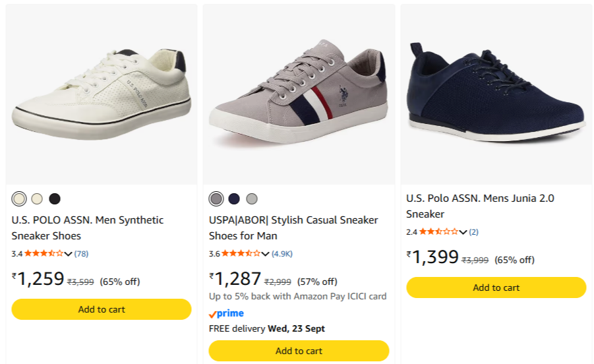Select the selected grey swatch on USPA sneaker
The width and height of the screenshot is (594, 364).
[216, 199]
